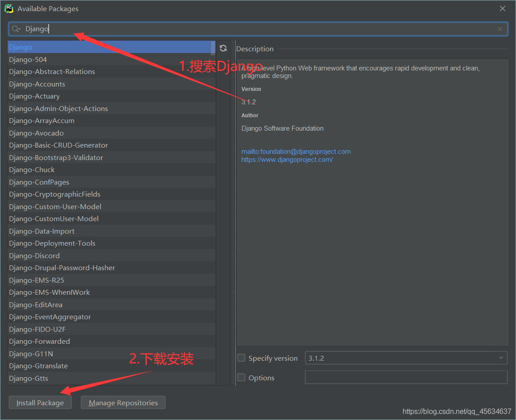Image resolution: width=516 pixels, height=420 pixels.
Task: Click the search magnifier history icon
Action: tap(16, 29)
